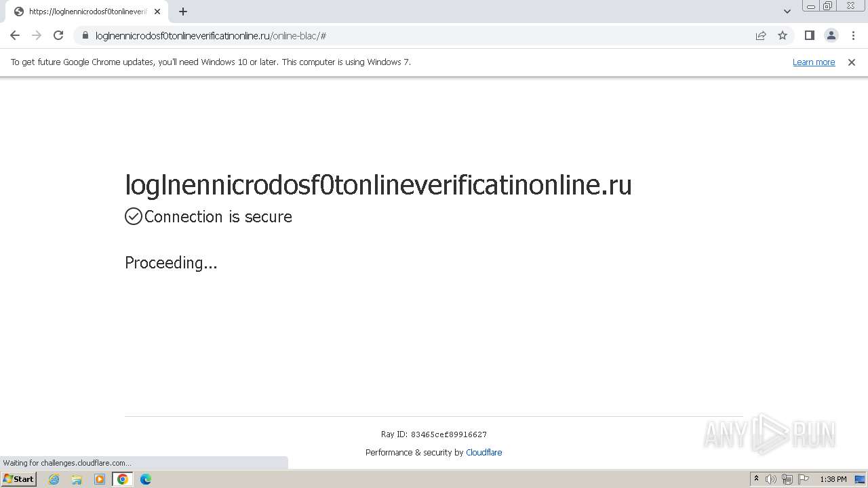This screenshot has width=868, height=488.
Task: Click the Ray ID value text
Action: [x=449, y=434]
